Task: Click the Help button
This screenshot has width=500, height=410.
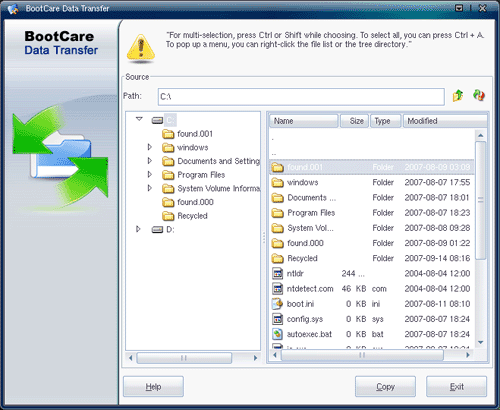Action: click(153, 387)
